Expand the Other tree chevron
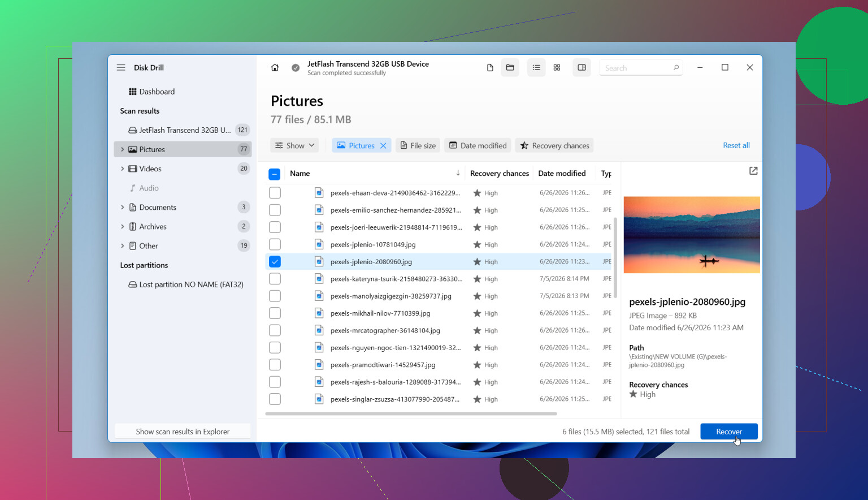Viewport: 868px width, 500px height. tap(122, 245)
